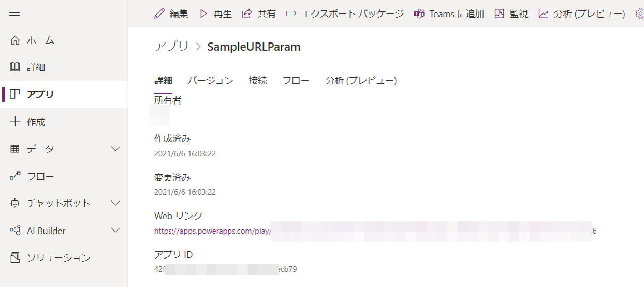Switch to the 詳細 tab
644x287 pixels.
coord(163,81)
